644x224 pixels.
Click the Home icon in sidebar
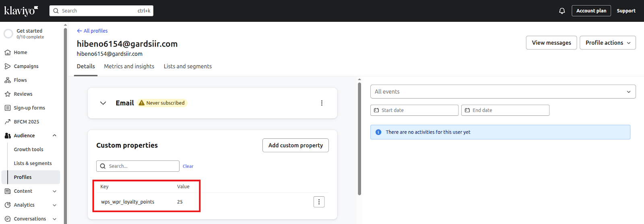pyautogui.click(x=8, y=52)
